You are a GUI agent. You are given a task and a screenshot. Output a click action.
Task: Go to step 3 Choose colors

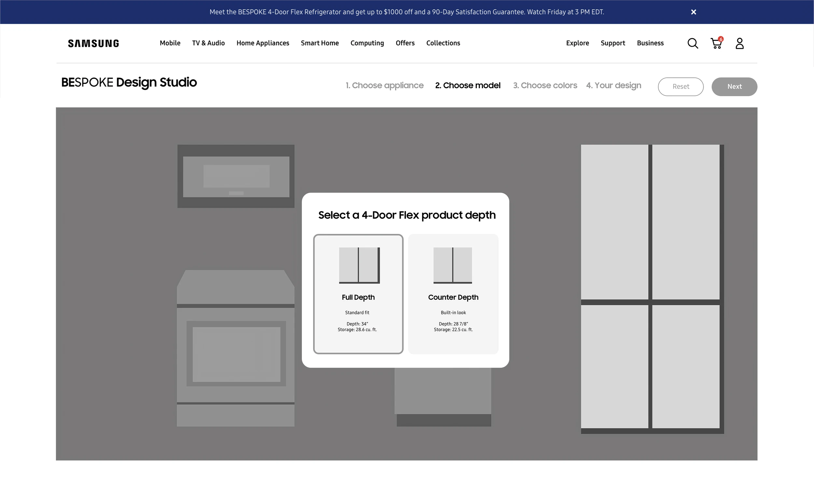pos(545,86)
